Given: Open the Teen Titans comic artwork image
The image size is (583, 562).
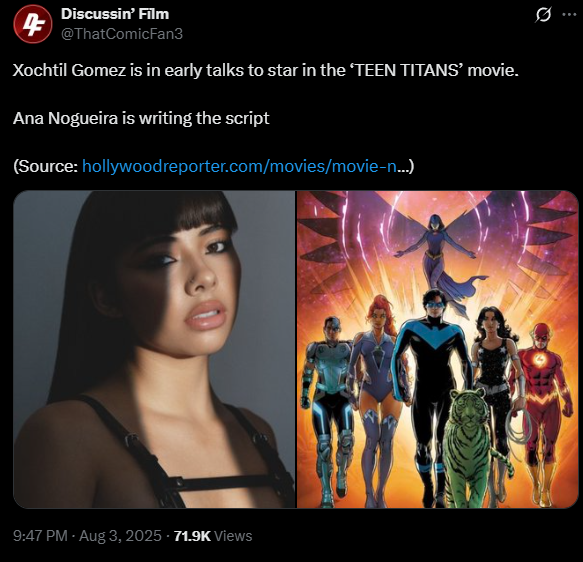Looking at the screenshot, I should tap(438, 349).
